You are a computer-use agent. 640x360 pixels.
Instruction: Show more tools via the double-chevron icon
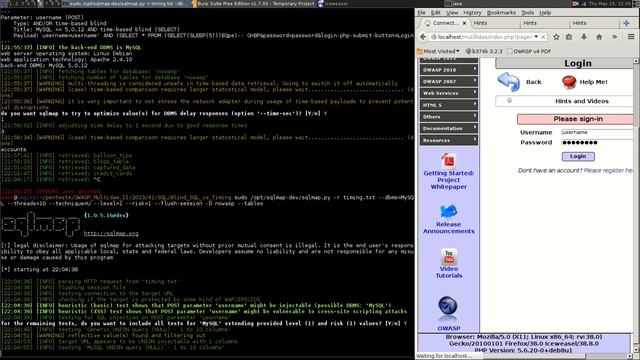614,37
